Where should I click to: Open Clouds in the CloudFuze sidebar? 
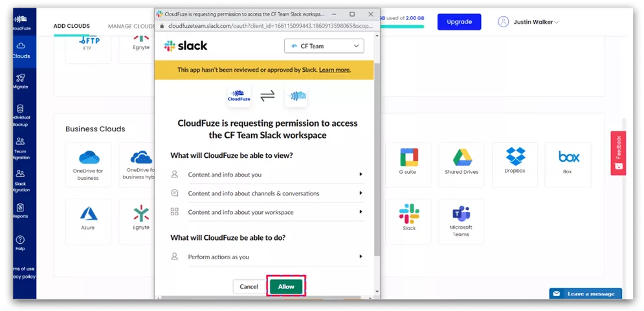21,51
